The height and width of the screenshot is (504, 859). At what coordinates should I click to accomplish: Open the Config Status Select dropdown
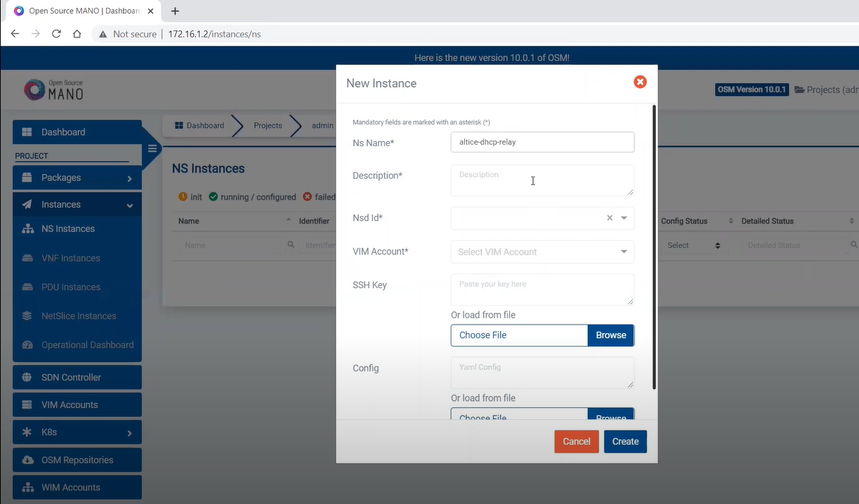pyautogui.click(x=694, y=245)
